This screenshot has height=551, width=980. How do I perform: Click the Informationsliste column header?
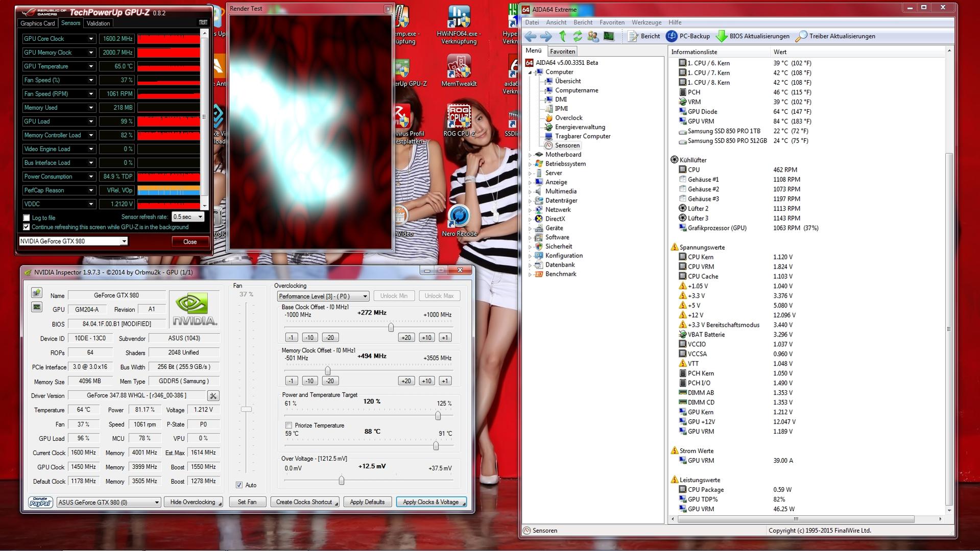coord(719,52)
